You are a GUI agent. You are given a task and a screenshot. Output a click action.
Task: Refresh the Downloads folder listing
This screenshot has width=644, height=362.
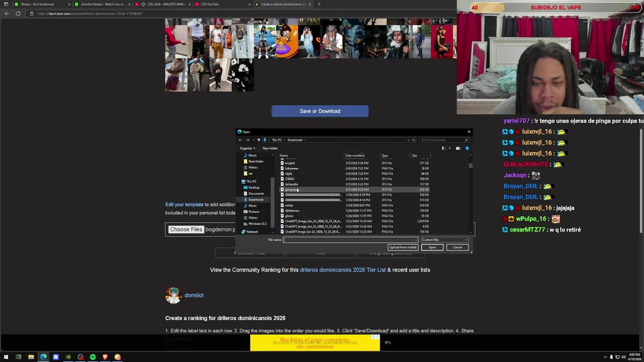pos(414,140)
